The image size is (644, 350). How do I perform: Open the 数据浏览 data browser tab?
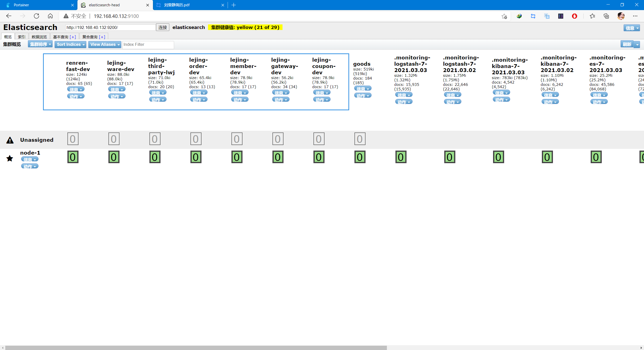[x=39, y=37]
